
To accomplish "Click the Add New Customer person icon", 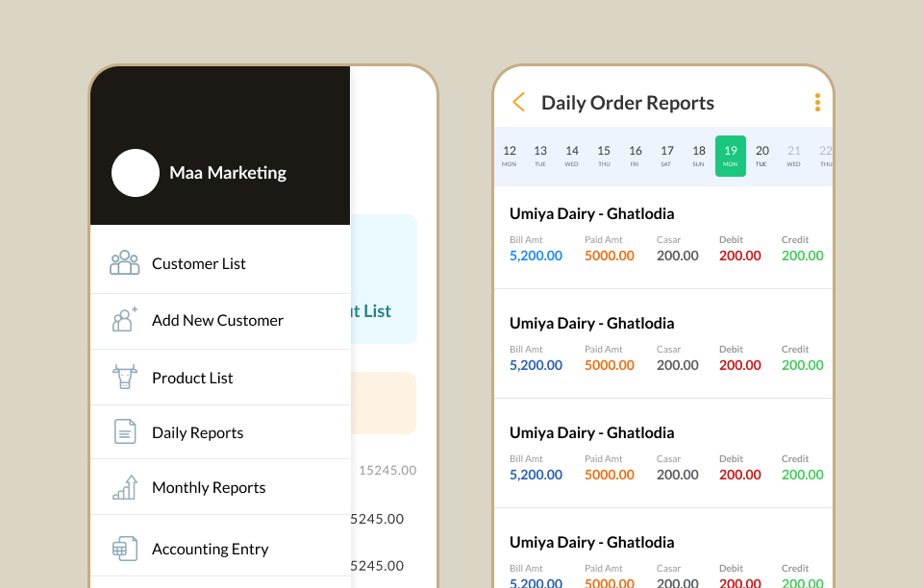I will 124,319.
